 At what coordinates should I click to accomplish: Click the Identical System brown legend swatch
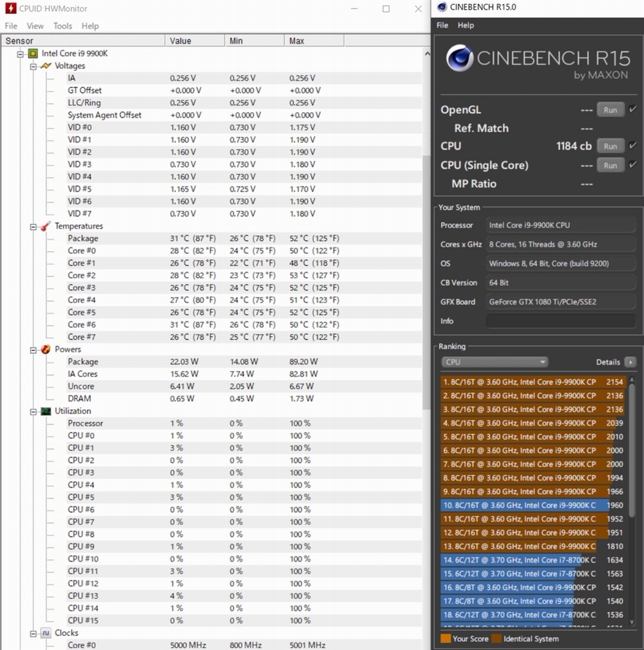click(x=497, y=638)
